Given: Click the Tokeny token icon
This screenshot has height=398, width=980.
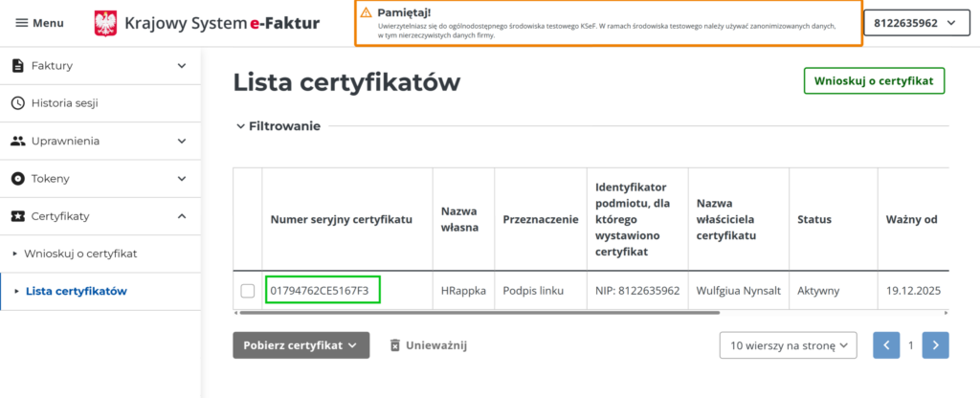Looking at the screenshot, I should (x=17, y=179).
